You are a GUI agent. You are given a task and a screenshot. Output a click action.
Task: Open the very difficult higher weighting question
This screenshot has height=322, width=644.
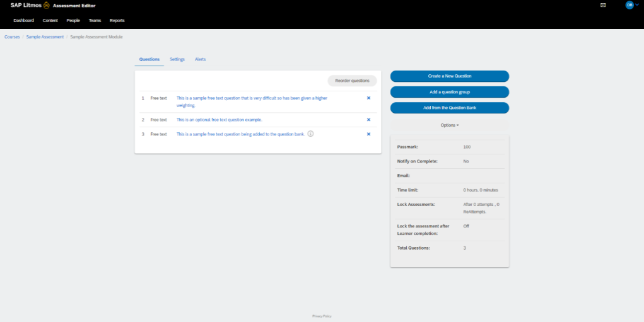click(252, 101)
